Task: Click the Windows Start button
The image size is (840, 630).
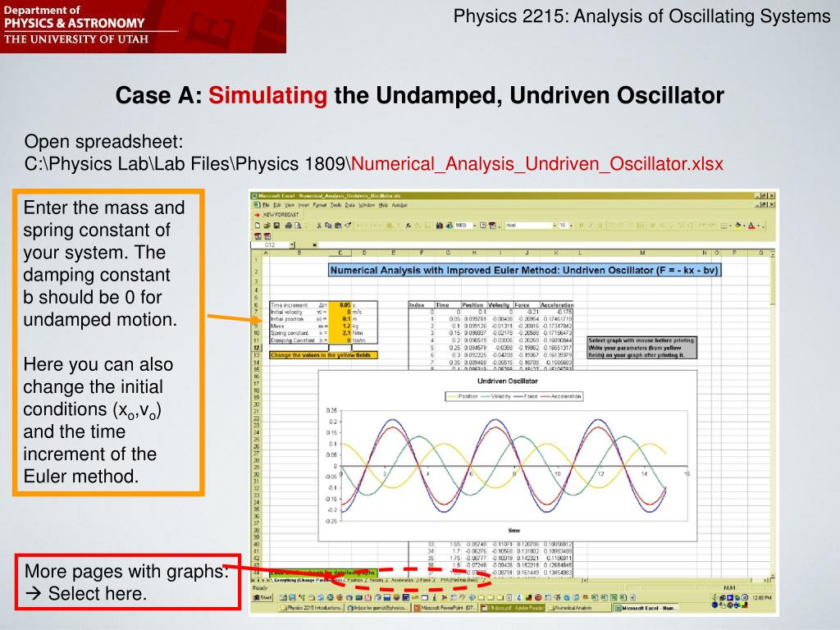Action: [x=262, y=598]
